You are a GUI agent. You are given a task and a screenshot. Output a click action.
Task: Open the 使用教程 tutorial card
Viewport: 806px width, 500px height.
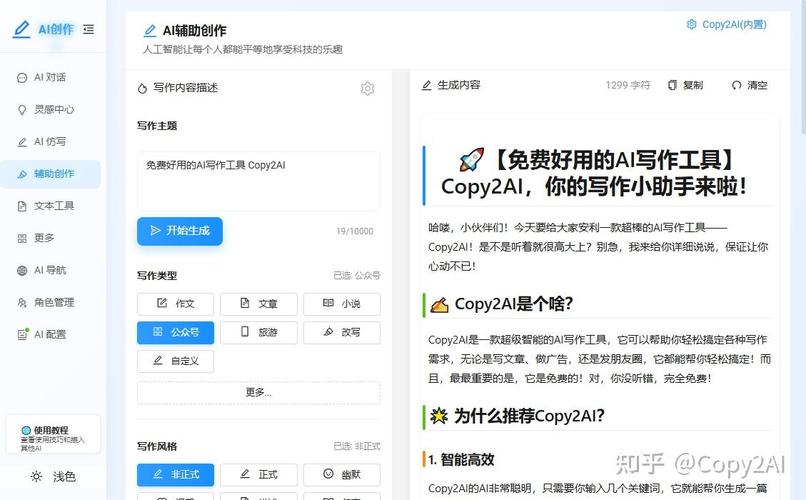click(53, 435)
